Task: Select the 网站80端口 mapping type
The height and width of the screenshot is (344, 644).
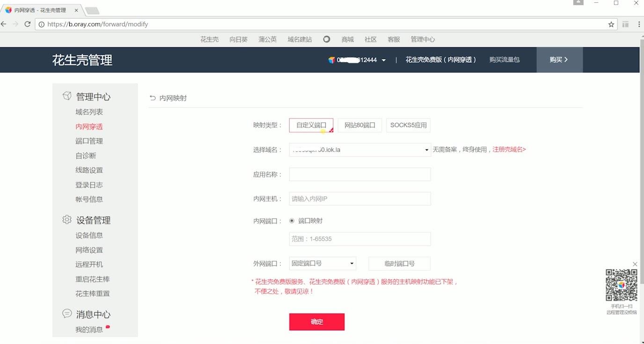Action: 360,125
